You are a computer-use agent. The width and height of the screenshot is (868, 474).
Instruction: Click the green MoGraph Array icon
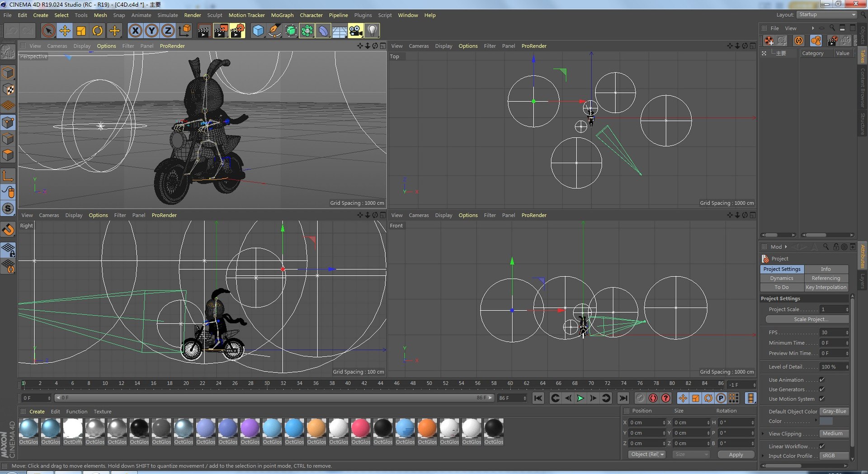(x=307, y=31)
